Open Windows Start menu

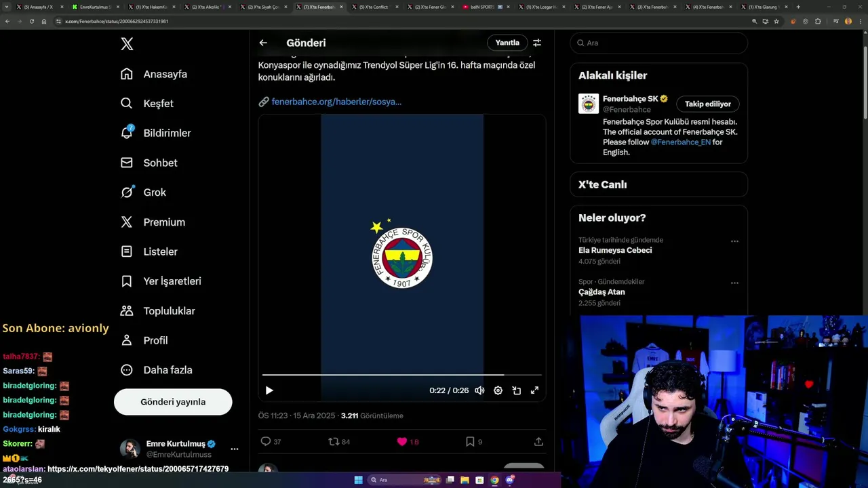pos(358,480)
